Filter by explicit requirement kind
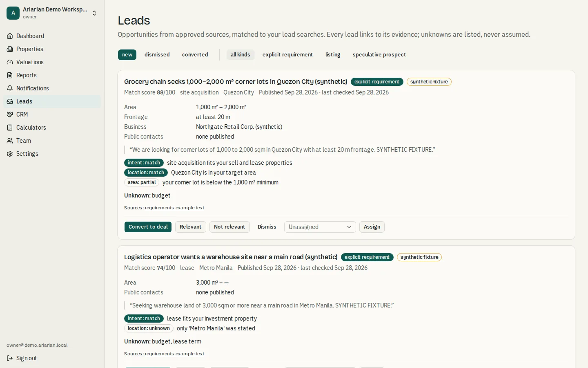This screenshot has width=588, height=368. click(x=287, y=55)
